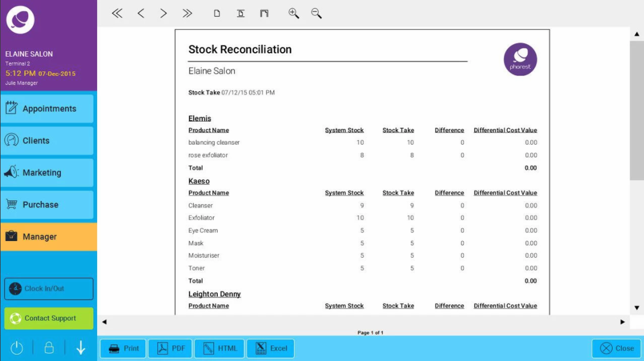Export the report as HTML
The height and width of the screenshot is (361, 644).
(x=219, y=348)
